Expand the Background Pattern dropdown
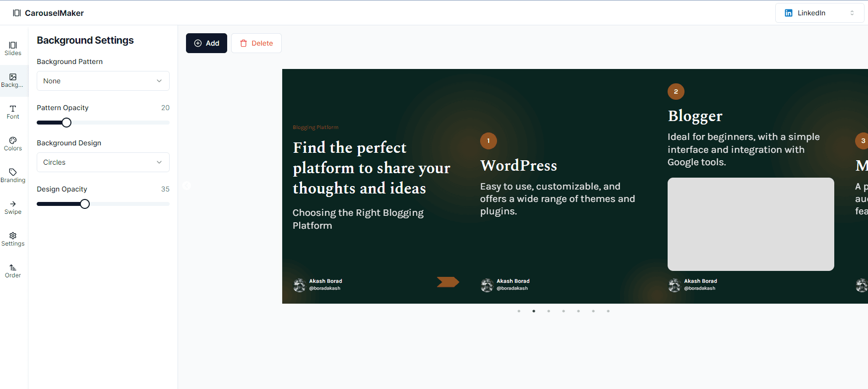The width and height of the screenshot is (868, 389). point(103,81)
